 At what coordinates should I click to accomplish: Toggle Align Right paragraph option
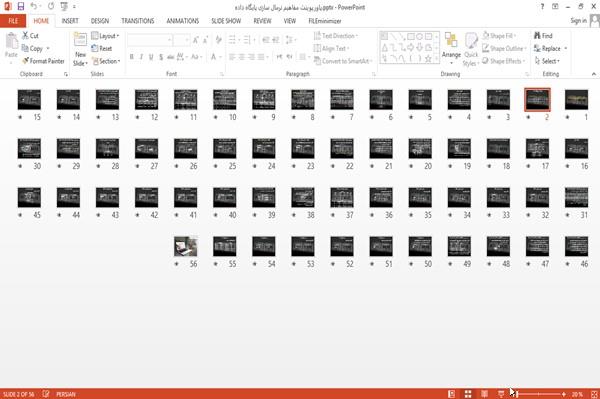(x=251, y=57)
